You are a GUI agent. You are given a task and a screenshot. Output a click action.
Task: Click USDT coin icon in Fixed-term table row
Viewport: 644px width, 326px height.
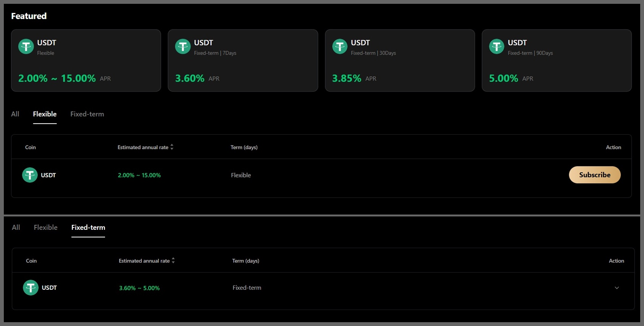(x=31, y=288)
